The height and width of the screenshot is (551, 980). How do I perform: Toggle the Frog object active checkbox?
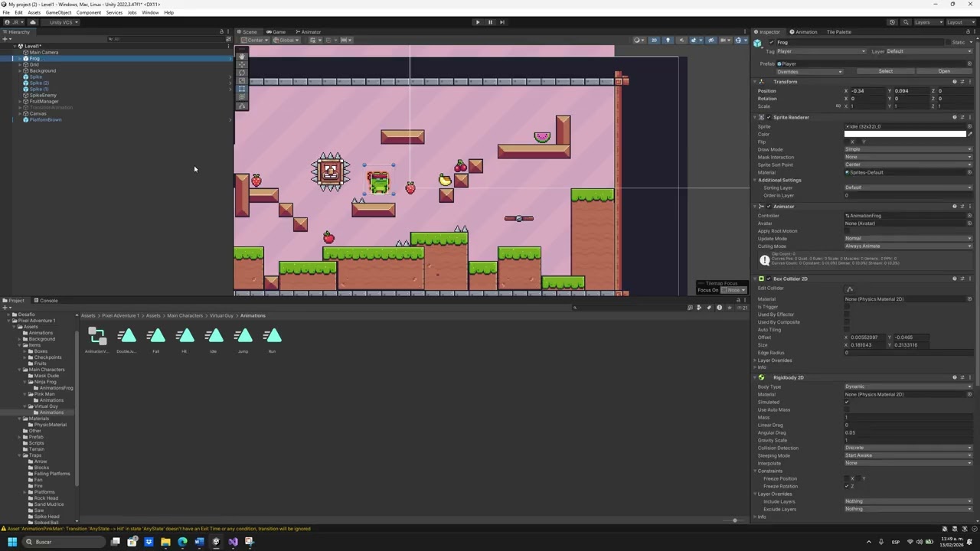[x=771, y=42]
